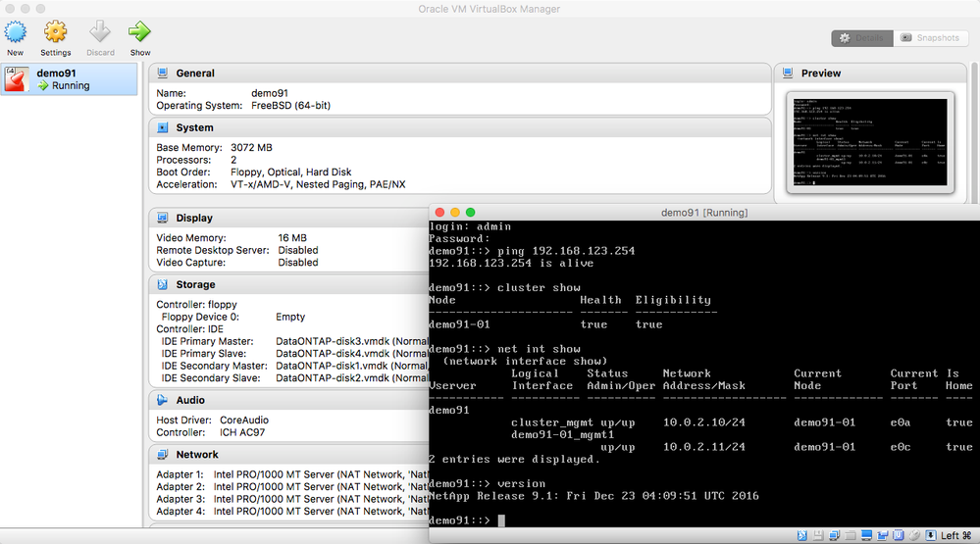This screenshot has width=980, height=544.
Task: Click the Preview section header
Action: [821, 74]
